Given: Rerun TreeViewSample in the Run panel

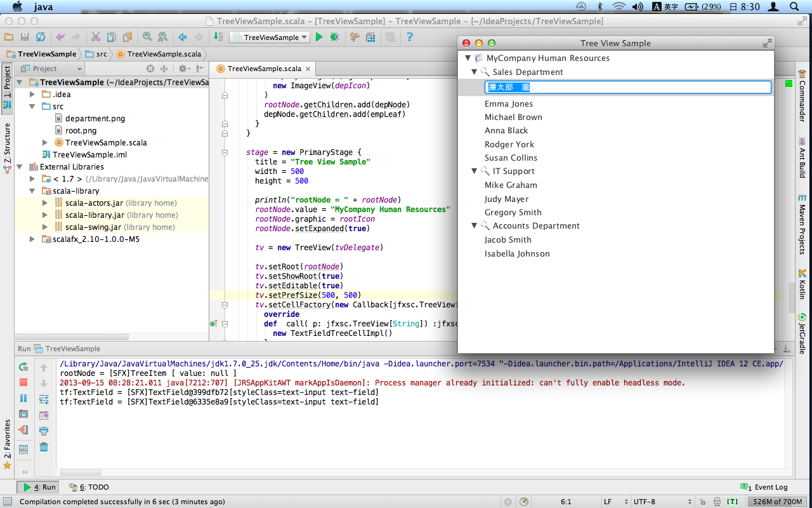Looking at the screenshot, I should 23,366.
